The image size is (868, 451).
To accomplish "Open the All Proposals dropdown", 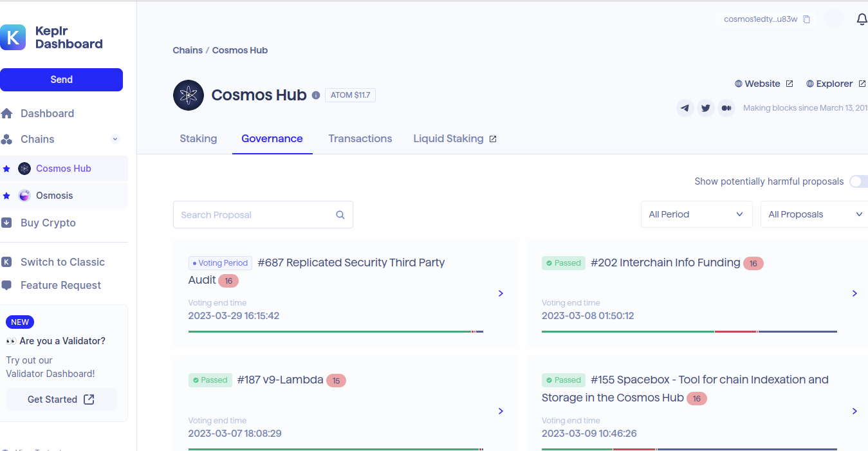I will [x=815, y=214].
